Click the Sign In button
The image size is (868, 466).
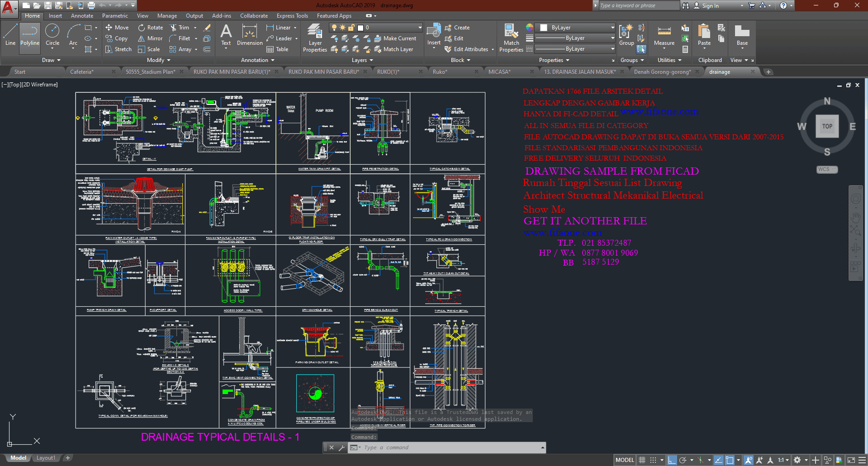click(x=710, y=6)
